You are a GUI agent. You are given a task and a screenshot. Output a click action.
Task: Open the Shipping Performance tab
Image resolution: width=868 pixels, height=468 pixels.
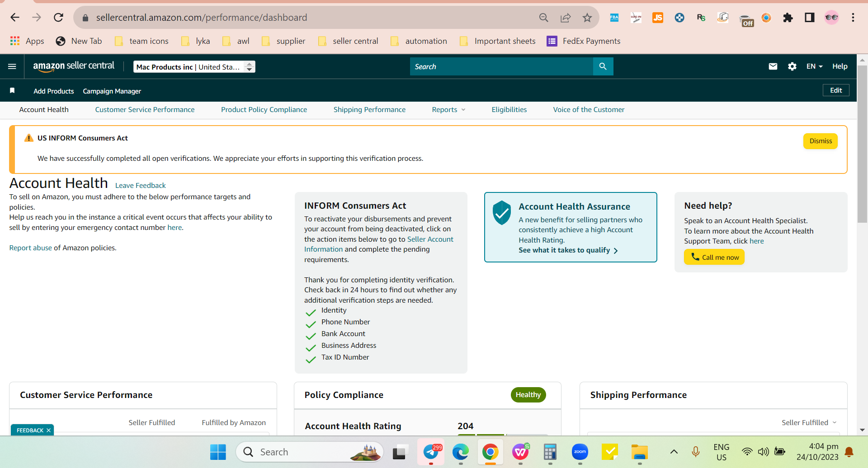pyautogui.click(x=369, y=110)
